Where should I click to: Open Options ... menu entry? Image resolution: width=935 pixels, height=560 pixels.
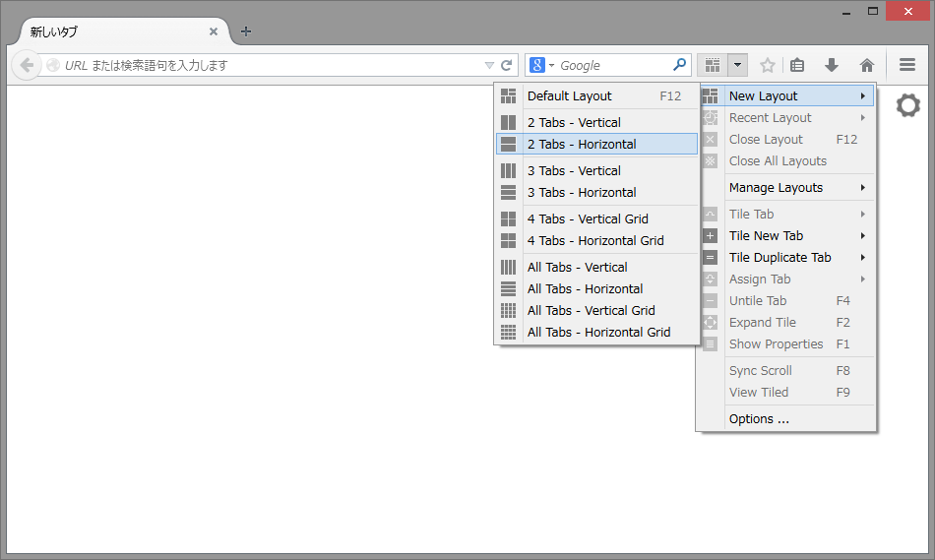[786, 418]
